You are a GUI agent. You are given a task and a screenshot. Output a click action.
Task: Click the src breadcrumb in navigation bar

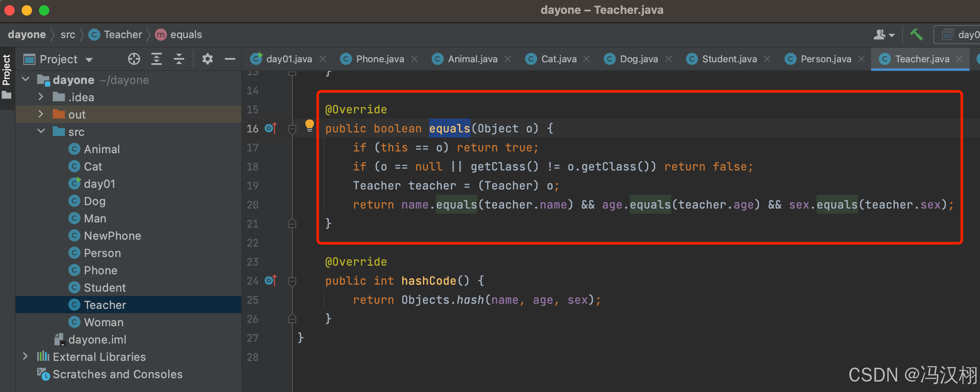pyautogui.click(x=68, y=35)
